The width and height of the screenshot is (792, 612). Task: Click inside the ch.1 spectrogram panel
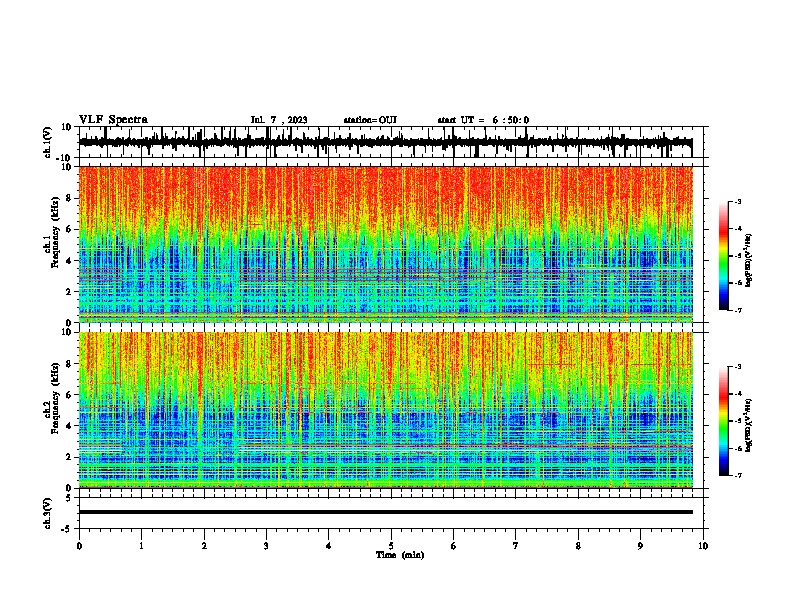point(385,244)
